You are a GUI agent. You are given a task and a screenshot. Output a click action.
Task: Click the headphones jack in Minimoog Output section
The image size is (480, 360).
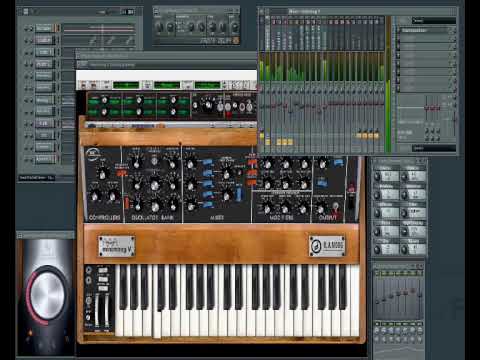(336, 207)
